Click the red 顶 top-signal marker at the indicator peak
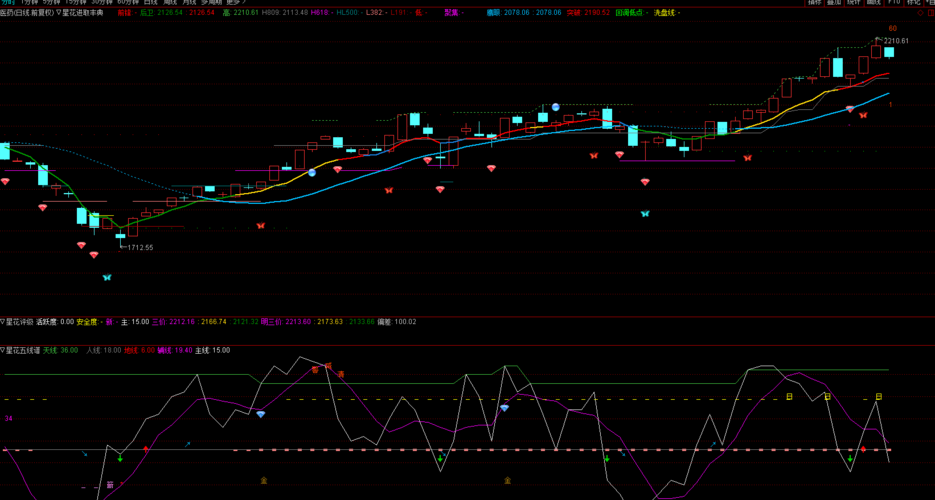The width and height of the screenshot is (935, 500). coord(327,365)
